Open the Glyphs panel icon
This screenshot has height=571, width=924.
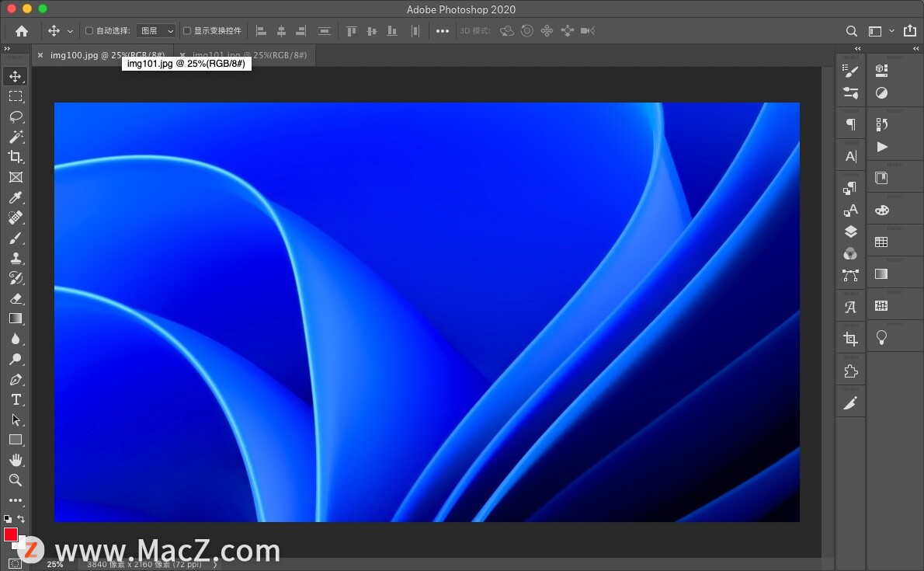click(850, 308)
